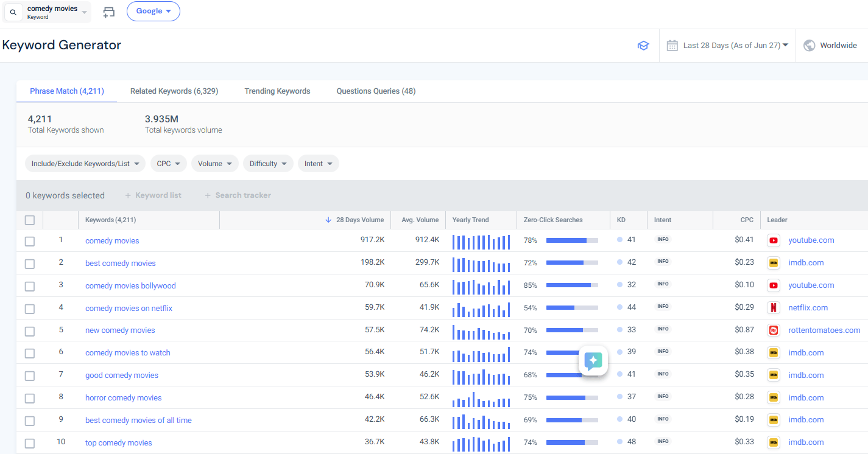
Task: Click the 54% zero-click bar for netflix row
Action: click(572, 308)
